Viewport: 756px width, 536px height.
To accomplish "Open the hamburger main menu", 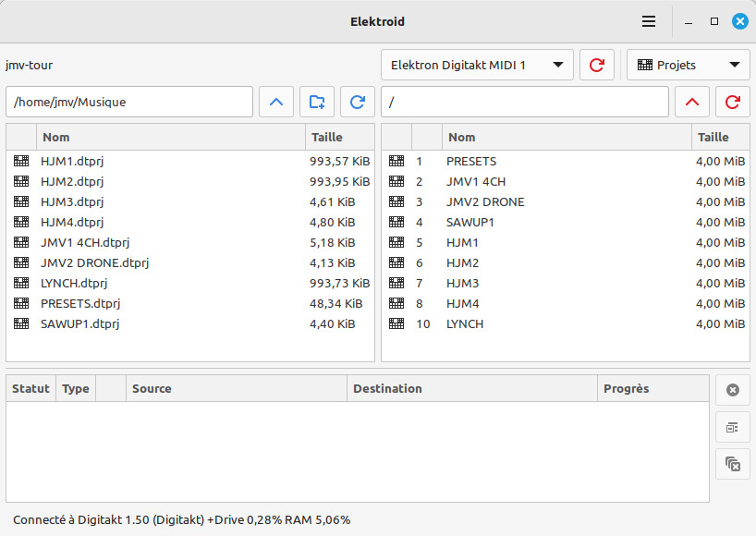I will [649, 21].
